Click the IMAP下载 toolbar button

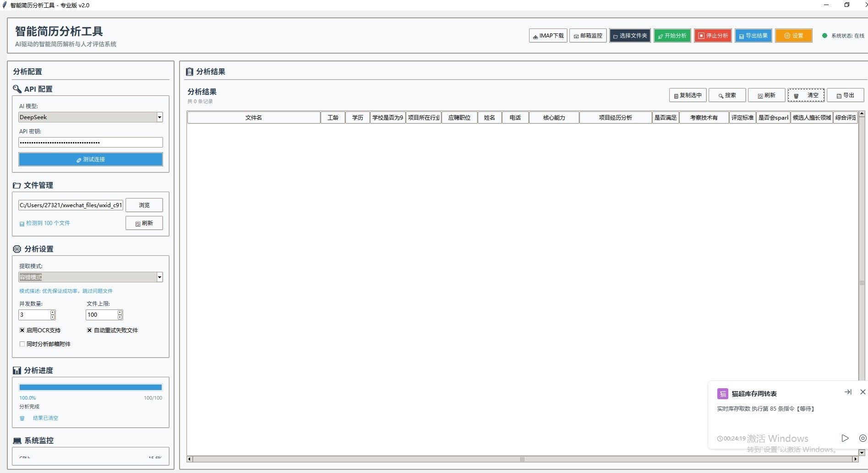click(548, 36)
